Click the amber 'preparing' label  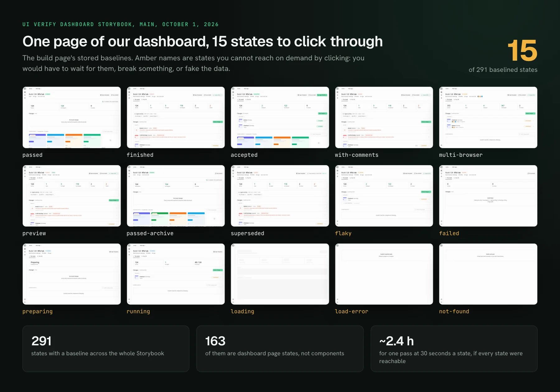37,311
